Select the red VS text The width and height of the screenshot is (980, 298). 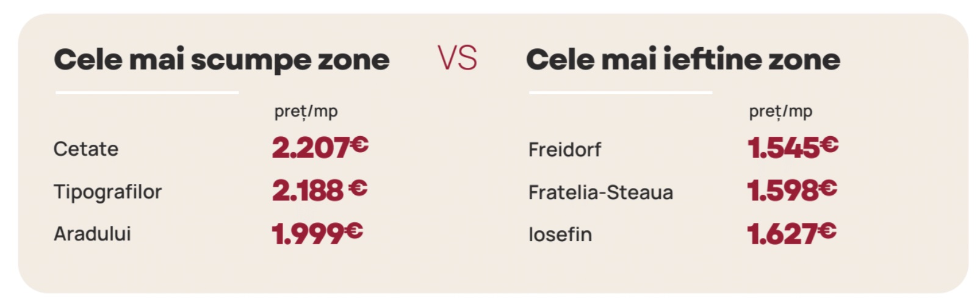point(457,59)
